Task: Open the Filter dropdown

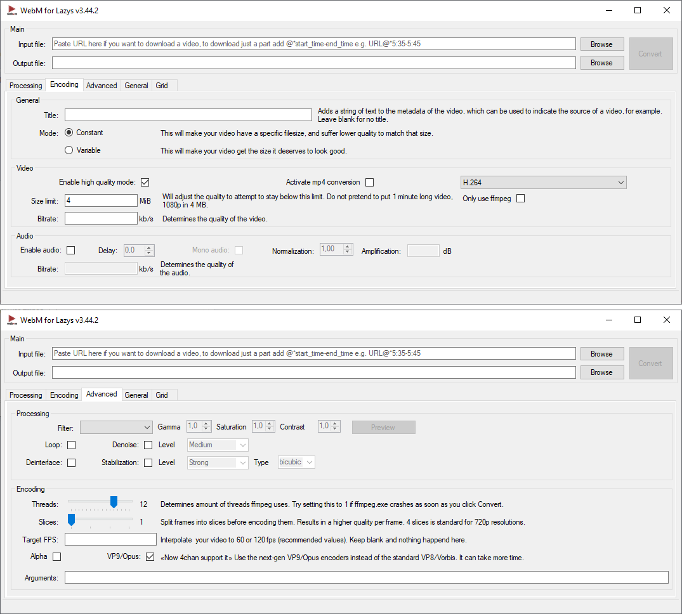Action: pyautogui.click(x=116, y=428)
